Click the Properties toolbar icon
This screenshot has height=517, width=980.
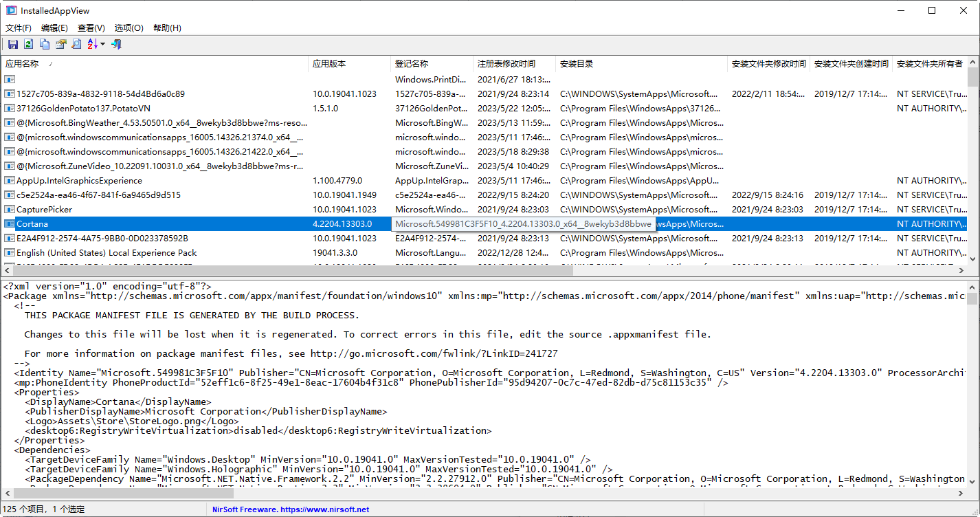click(61, 44)
